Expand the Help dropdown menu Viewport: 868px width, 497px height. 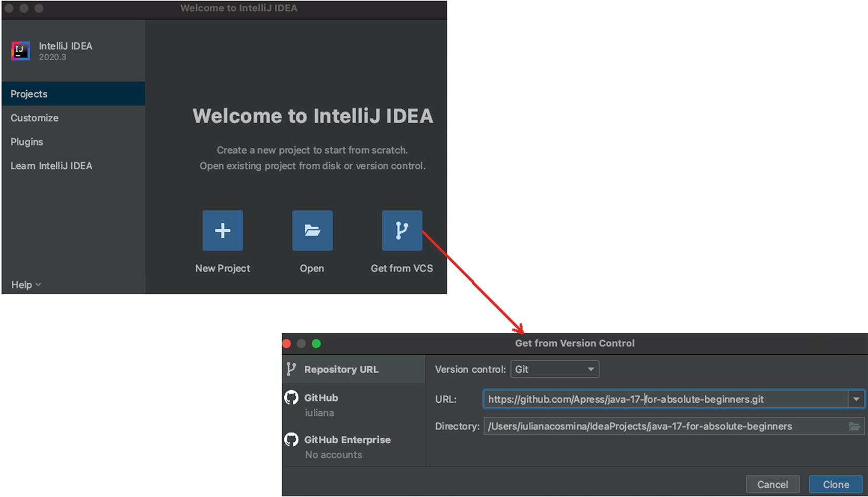click(26, 285)
